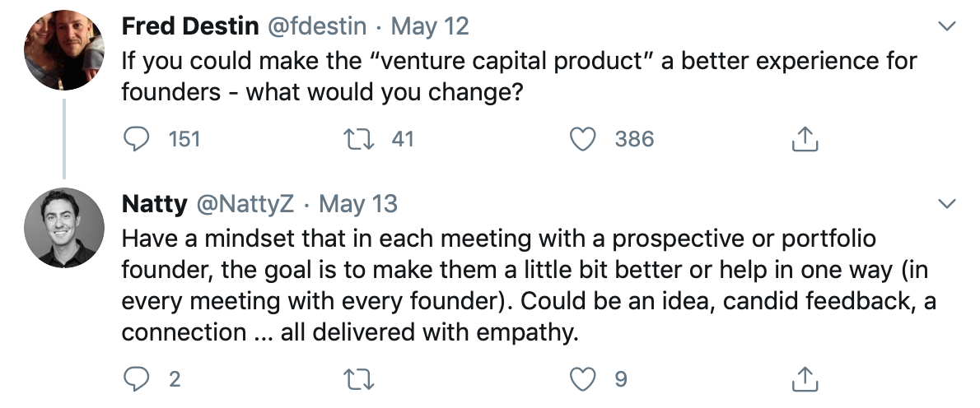This screenshot has width=980, height=408.
Task: Open tweet via May 12 timestamp
Action: (429, 26)
